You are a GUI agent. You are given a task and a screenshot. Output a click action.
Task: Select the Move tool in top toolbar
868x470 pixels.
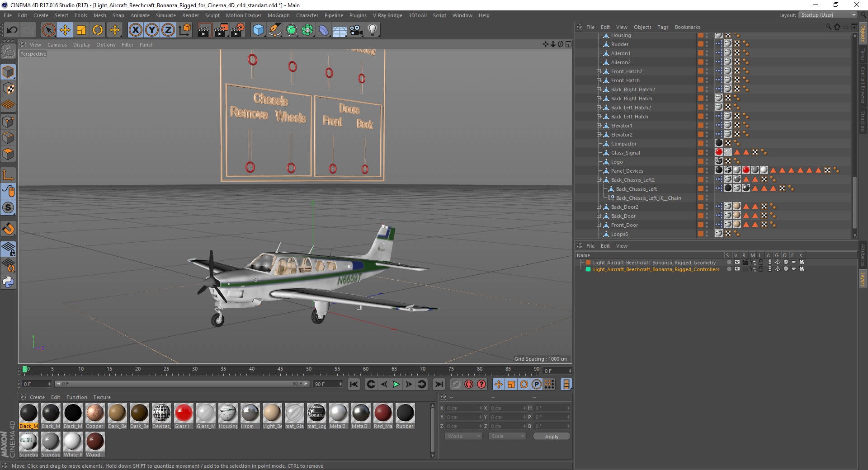65,30
